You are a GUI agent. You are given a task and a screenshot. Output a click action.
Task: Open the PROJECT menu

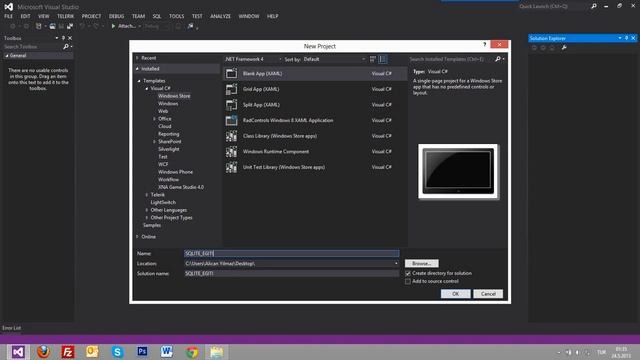(91, 16)
